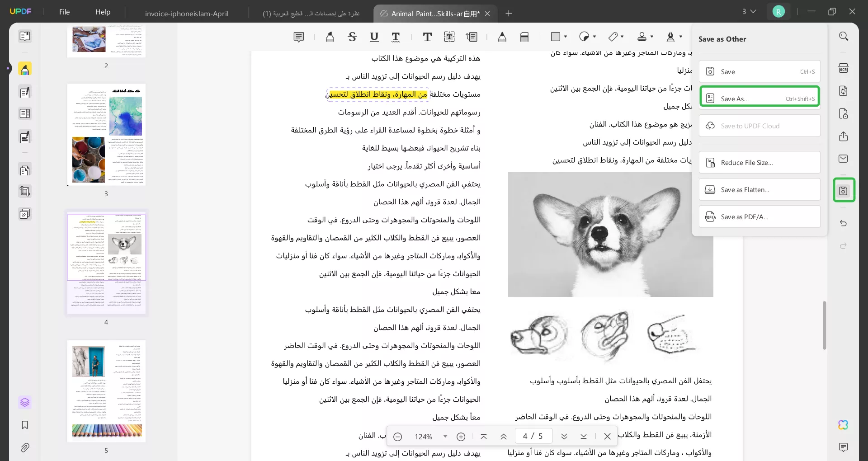The image size is (868, 461).
Task: Select the Highlighter annotation tool
Action: click(x=330, y=37)
